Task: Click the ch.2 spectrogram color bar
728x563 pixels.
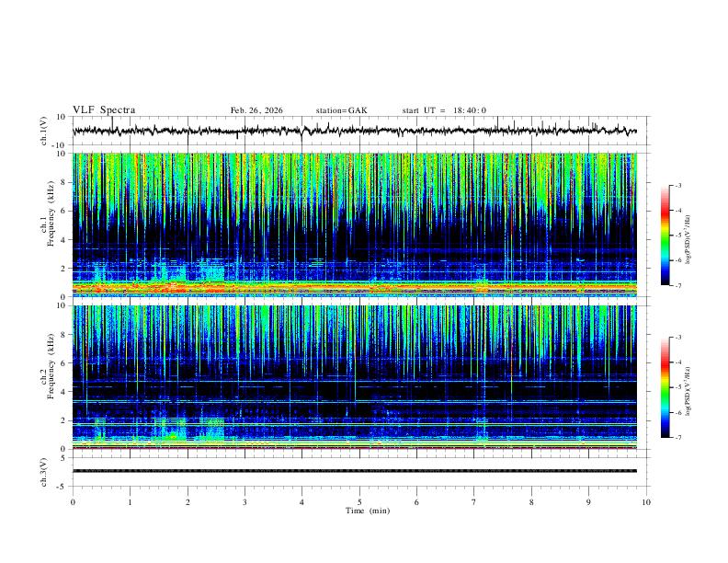Action: tap(665, 387)
